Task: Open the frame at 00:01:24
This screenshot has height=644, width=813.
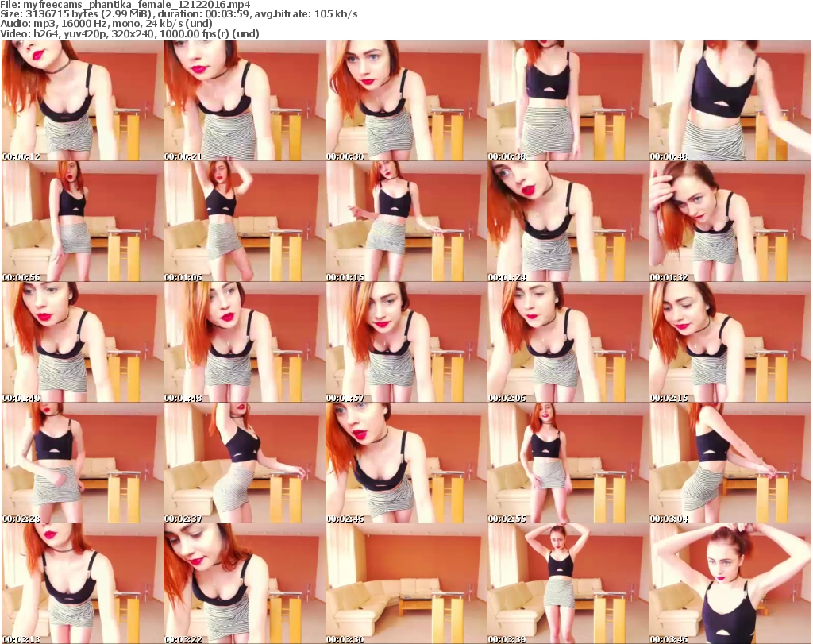Action: click(x=568, y=222)
